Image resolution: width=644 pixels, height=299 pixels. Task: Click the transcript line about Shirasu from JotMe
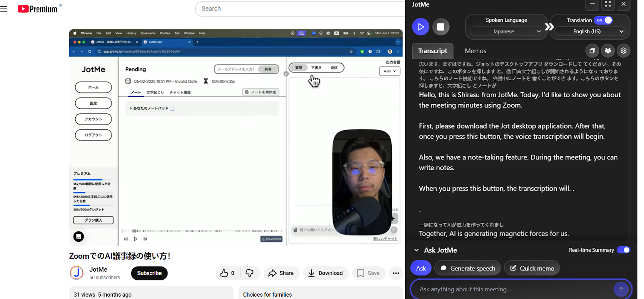[520, 100]
